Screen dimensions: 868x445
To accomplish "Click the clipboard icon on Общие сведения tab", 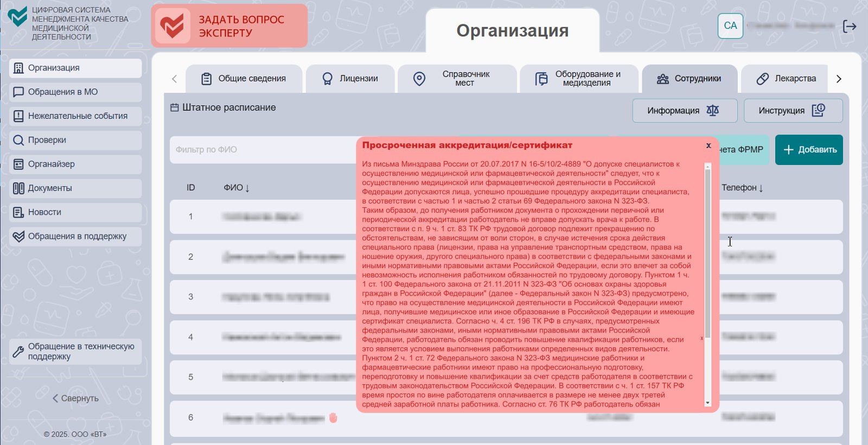I will 207,79.
